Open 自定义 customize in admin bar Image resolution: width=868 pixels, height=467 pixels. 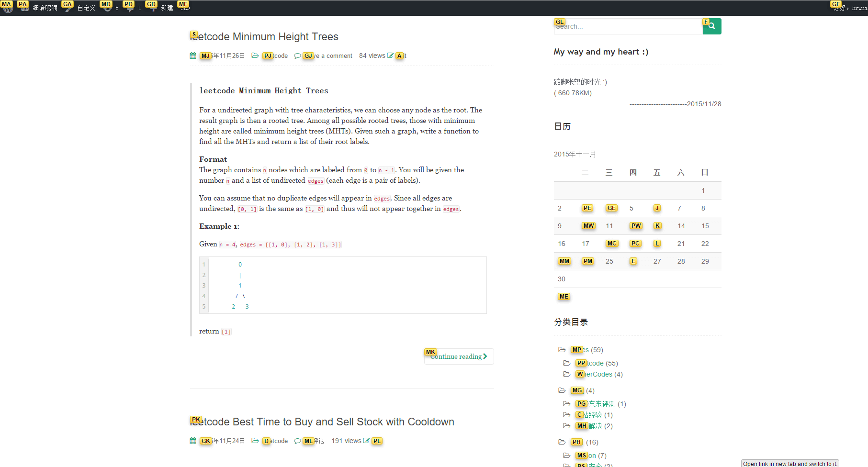tap(80, 8)
